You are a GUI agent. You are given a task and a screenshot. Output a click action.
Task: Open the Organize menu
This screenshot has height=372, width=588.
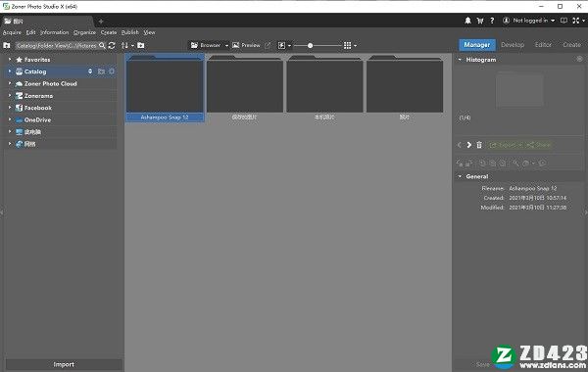(x=84, y=32)
